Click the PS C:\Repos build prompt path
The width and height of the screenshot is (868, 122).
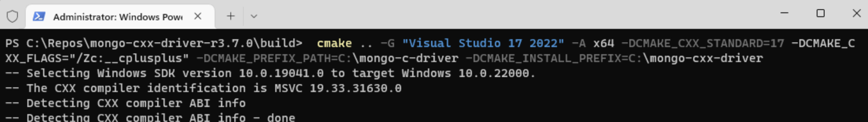[154, 43]
